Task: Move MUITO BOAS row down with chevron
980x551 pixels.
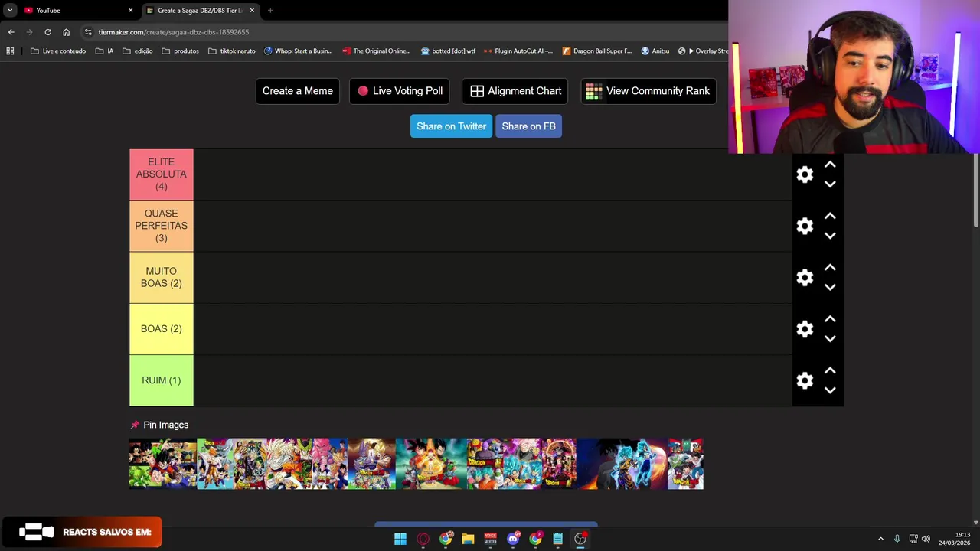Action: [830, 287]
